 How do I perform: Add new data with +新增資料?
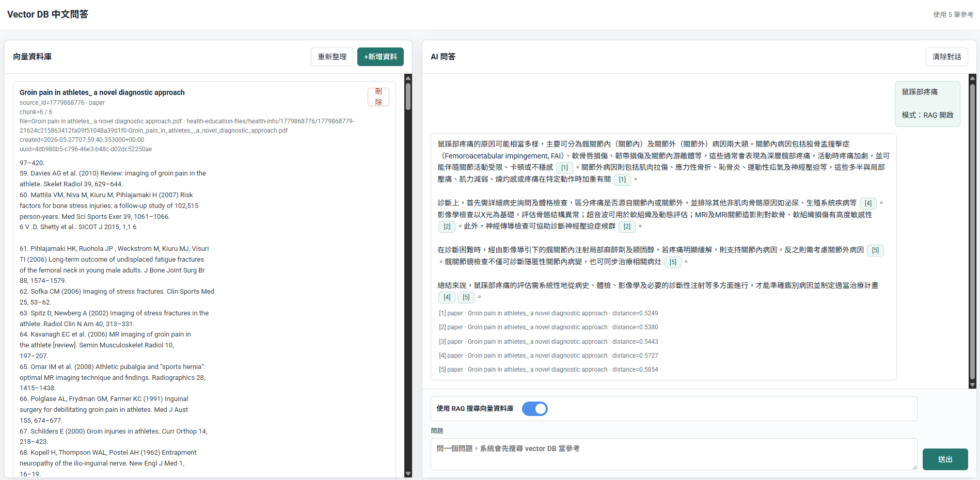click(381, 57)
